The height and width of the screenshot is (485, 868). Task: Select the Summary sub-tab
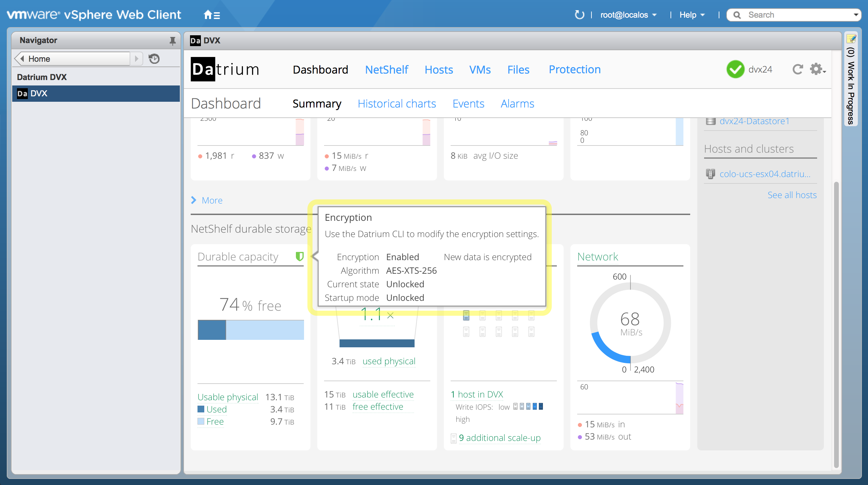[317, 103]
